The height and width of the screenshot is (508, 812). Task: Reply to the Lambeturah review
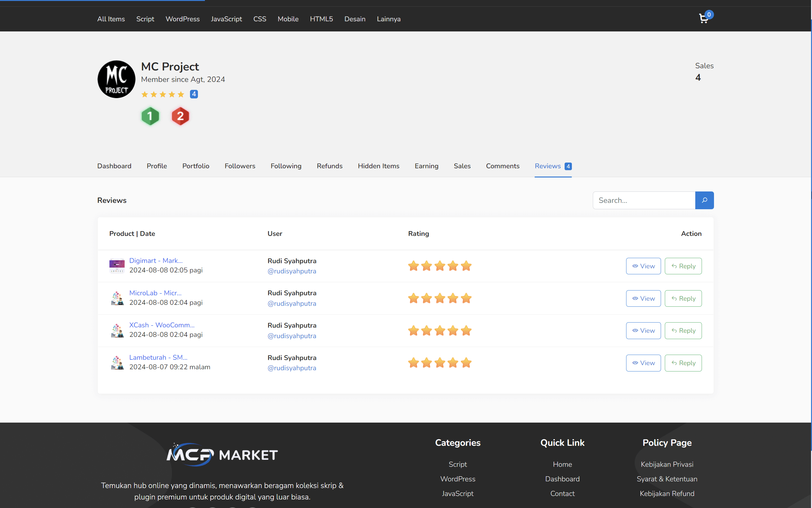683,363
